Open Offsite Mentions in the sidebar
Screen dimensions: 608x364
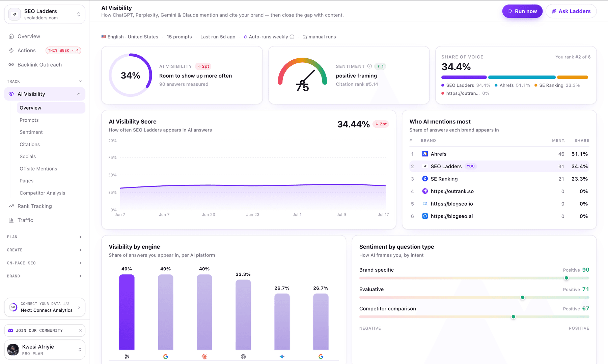tap(38, 169)
